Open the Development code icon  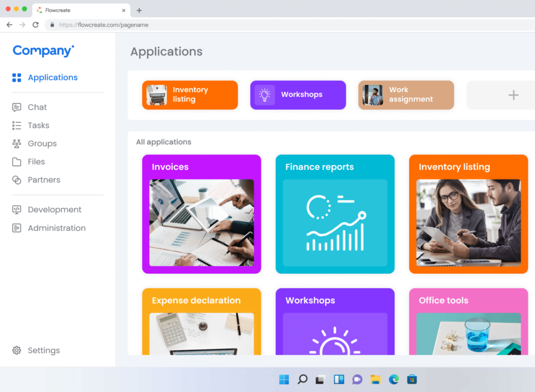pyautogui.click(x=17, y=210)
